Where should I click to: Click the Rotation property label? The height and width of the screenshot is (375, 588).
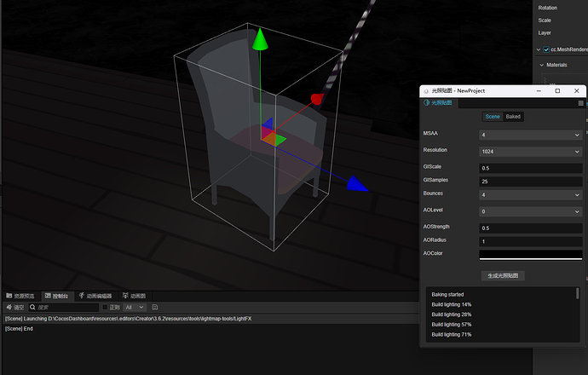tap(547, 8)
